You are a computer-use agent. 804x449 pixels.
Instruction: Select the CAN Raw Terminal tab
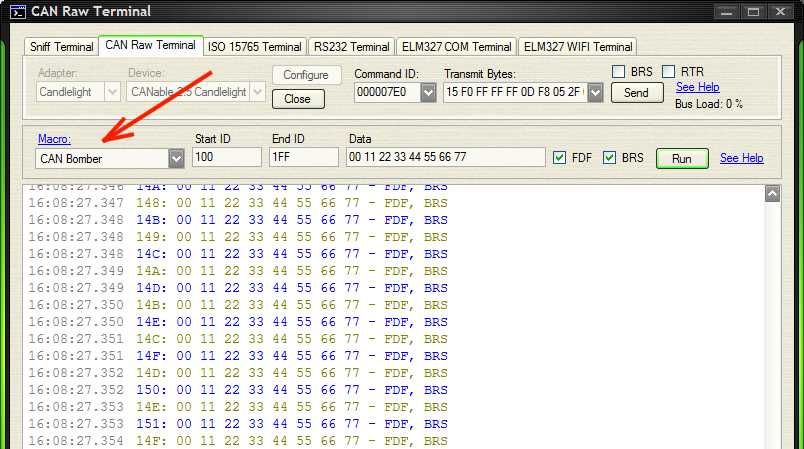tap(150, 45)
